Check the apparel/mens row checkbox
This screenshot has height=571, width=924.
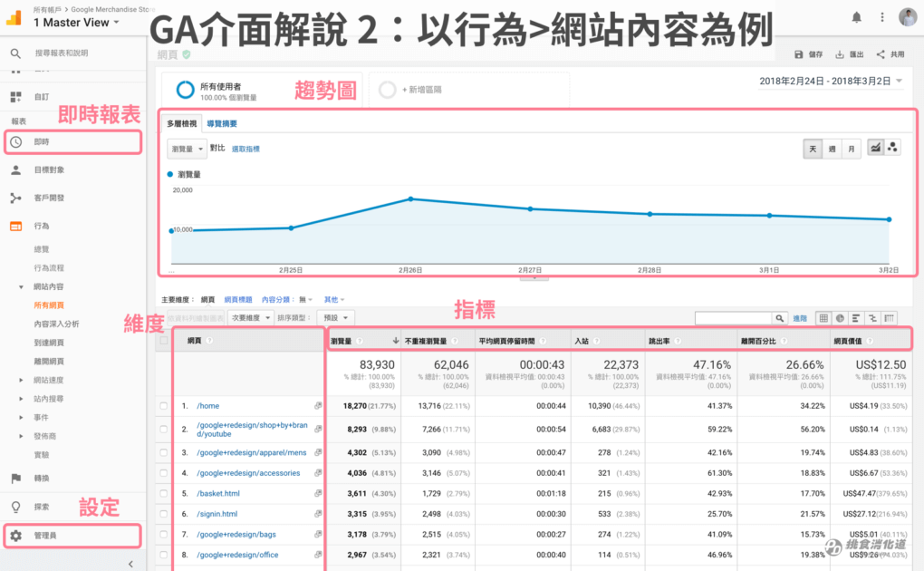(x=164, y=452)
